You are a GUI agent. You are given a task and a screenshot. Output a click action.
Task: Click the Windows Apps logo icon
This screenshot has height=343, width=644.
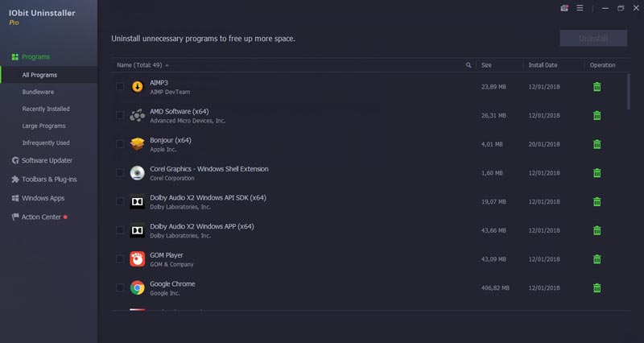coord(15,198)
